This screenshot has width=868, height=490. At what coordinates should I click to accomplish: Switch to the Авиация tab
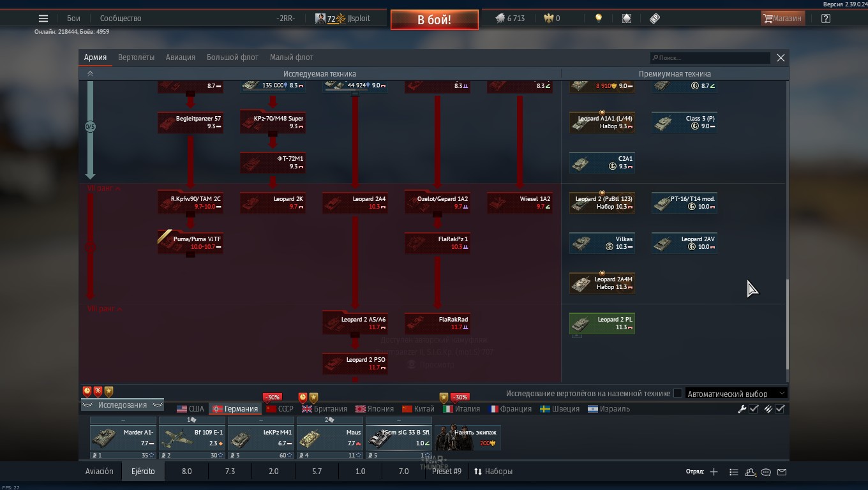[181, 57]
